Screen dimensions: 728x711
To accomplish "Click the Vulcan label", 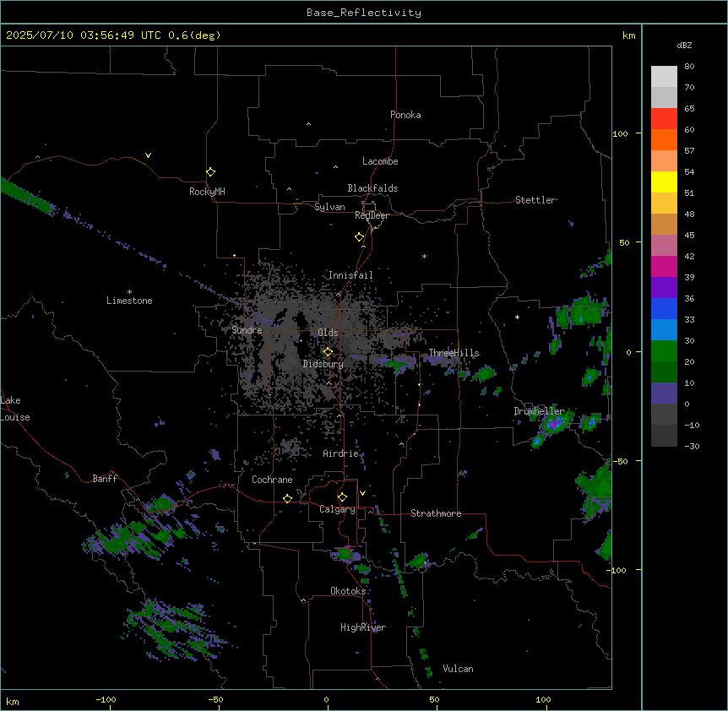I will tap(458, 669).
